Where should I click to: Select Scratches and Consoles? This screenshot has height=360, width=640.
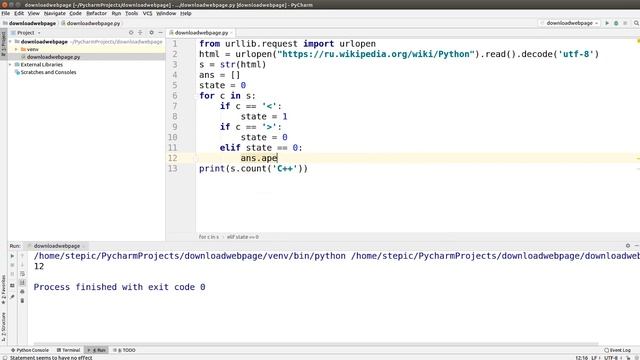48,72
